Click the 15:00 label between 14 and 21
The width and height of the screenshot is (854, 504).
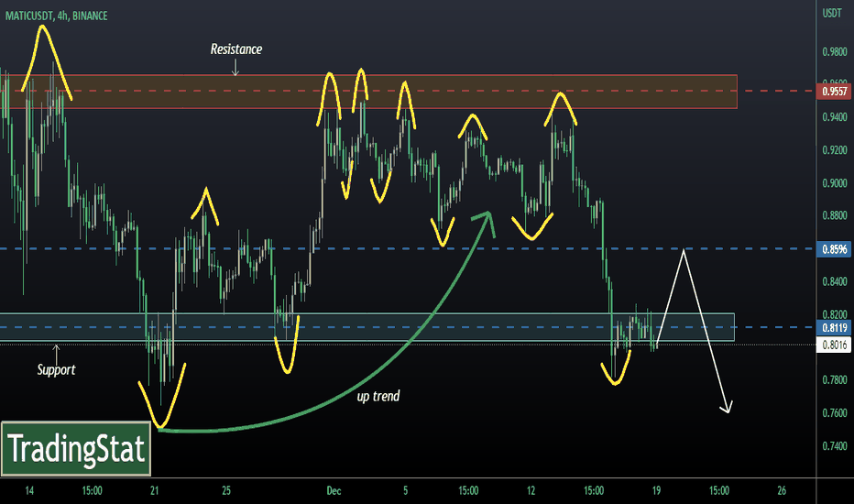pyautogui.click(x=92, y=490)
